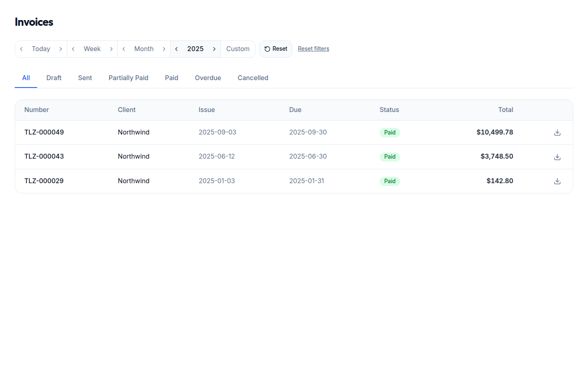The width and height of the screenshot is (588, 368).
Task: Switch to the Overdue tab
Action: [x=208, y=78]
